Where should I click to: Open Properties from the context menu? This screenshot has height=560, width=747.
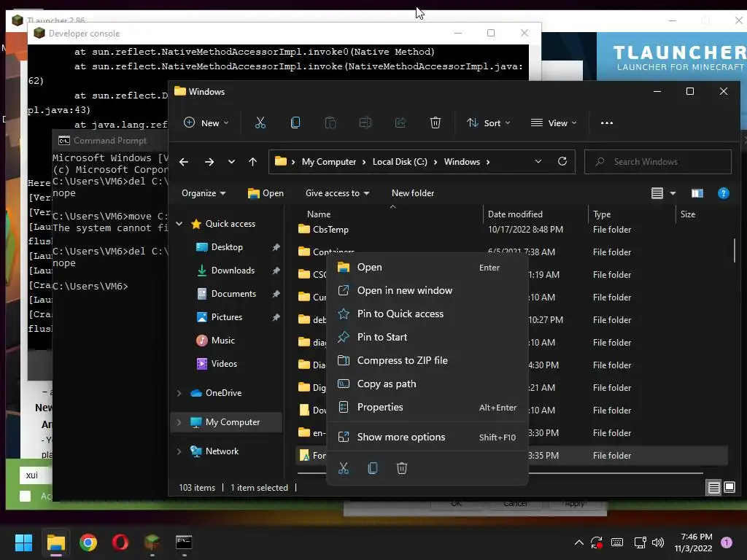coord(427,407)
